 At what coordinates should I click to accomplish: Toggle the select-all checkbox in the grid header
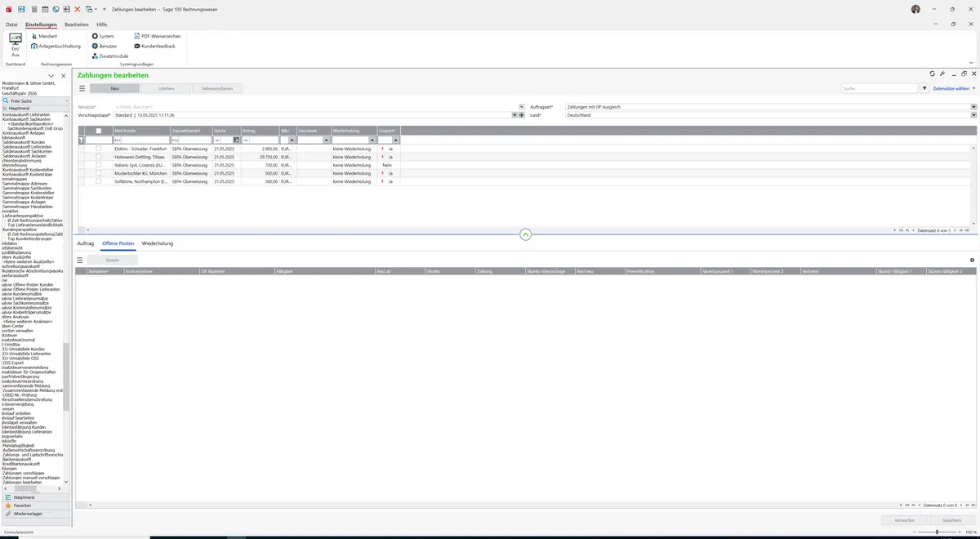pos(99,131)
